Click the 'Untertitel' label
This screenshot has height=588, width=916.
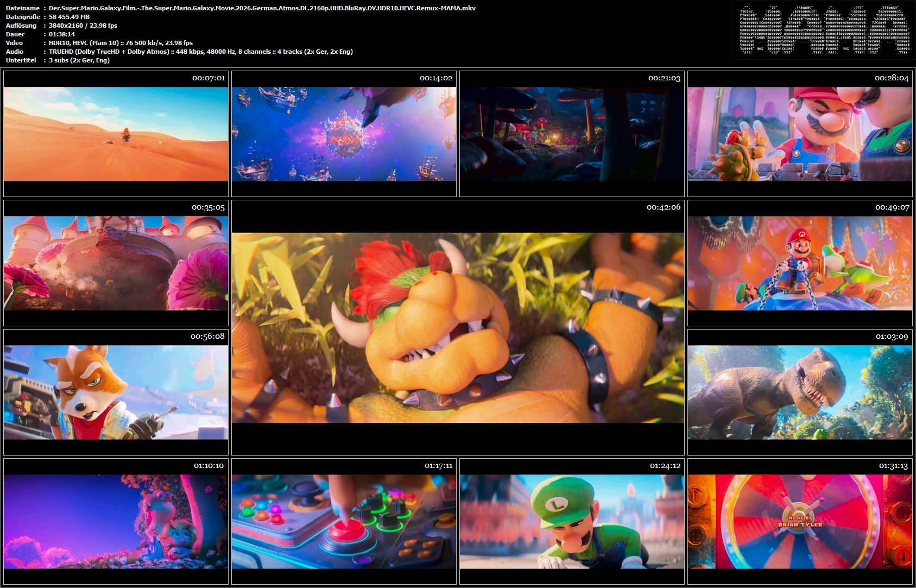21,60
